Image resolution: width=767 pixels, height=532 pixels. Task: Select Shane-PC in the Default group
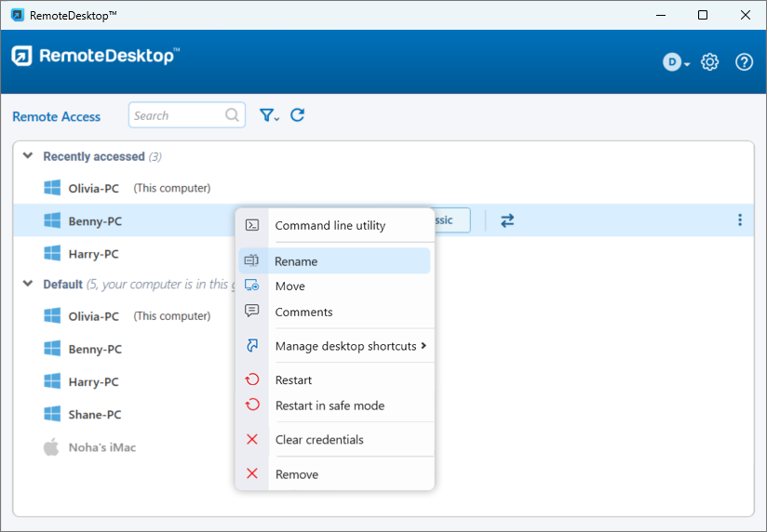tap(94, 415)
